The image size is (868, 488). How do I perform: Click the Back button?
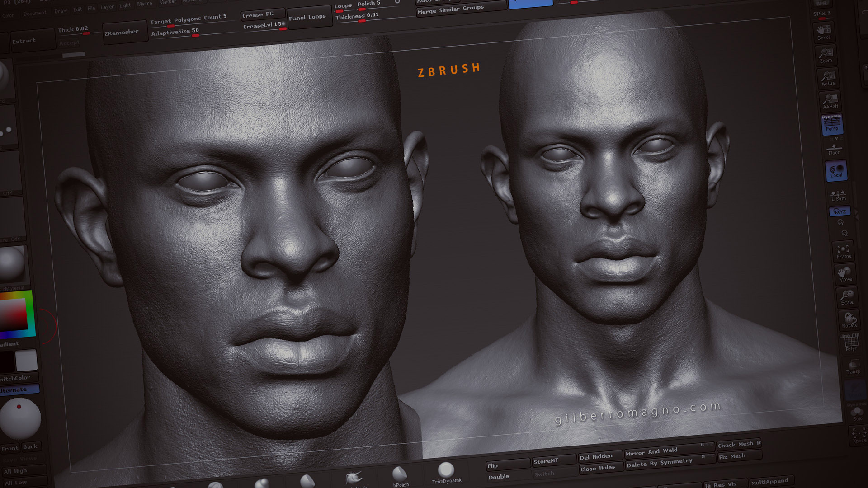[30, 447]
